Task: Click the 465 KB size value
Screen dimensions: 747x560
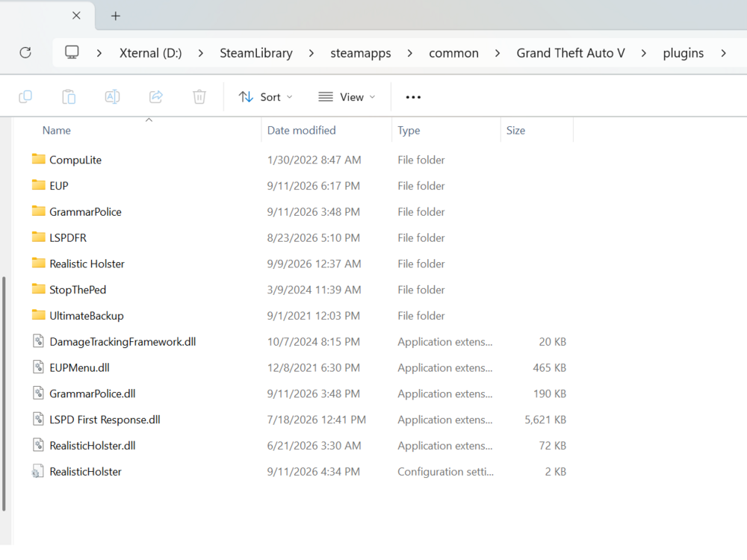Action: [549, 367]
